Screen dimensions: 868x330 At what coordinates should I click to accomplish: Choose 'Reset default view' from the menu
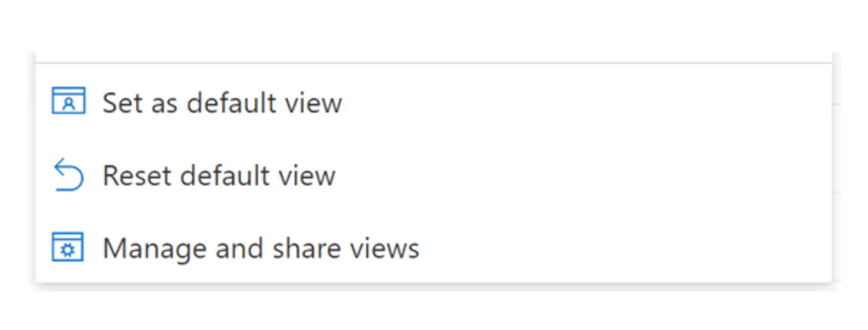(x=434, y=175)
